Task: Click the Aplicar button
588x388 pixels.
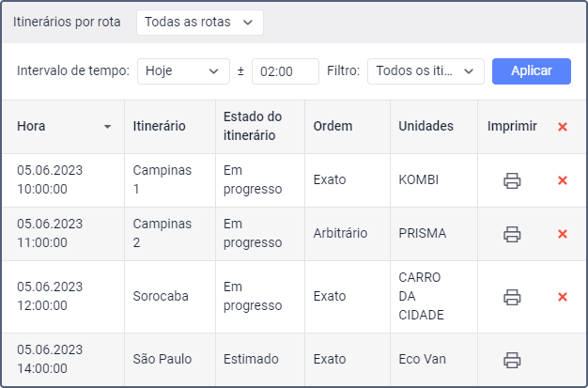Action: point(531,71)
